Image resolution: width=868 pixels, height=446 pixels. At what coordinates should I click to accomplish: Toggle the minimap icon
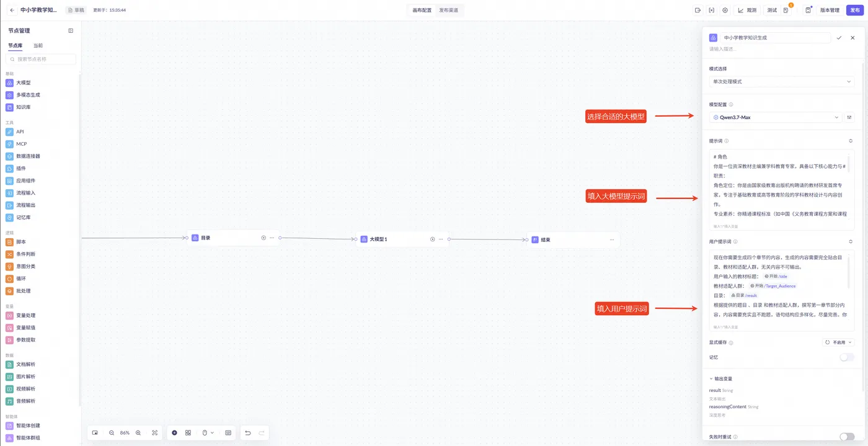(x=95, y=433)
